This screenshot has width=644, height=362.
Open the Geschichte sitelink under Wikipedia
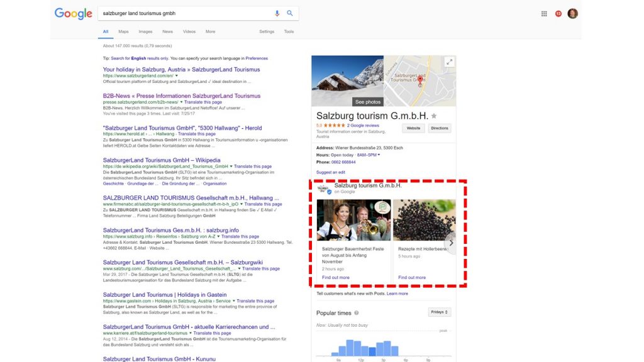[x=113, y=184]
